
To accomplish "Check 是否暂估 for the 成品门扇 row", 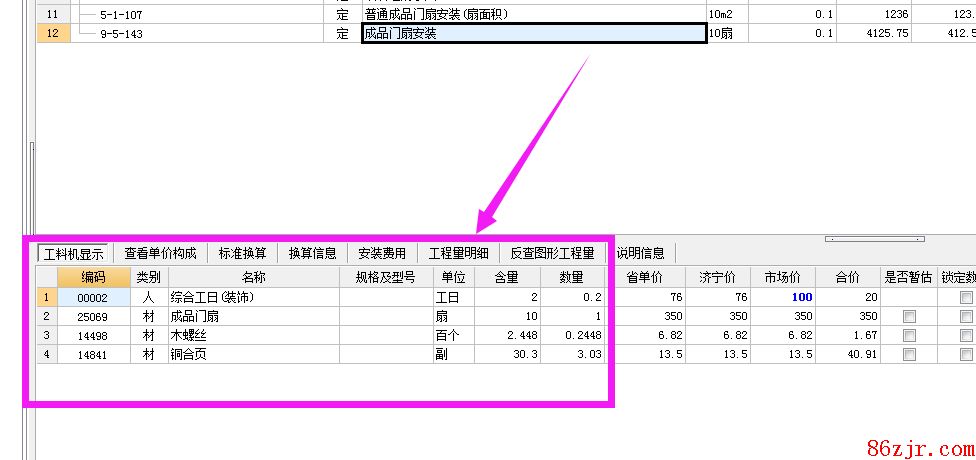I will click(909, 316).
